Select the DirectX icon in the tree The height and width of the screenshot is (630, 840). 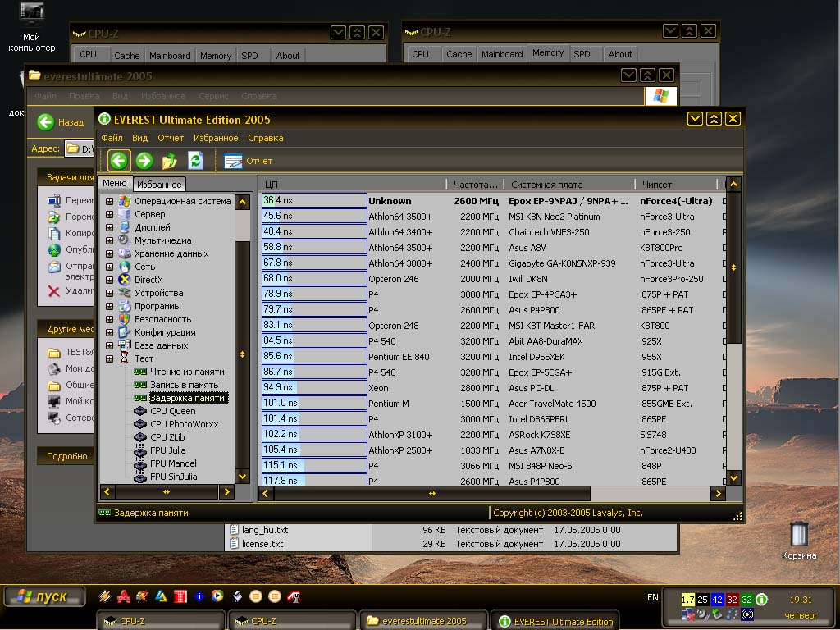(125, 280)
